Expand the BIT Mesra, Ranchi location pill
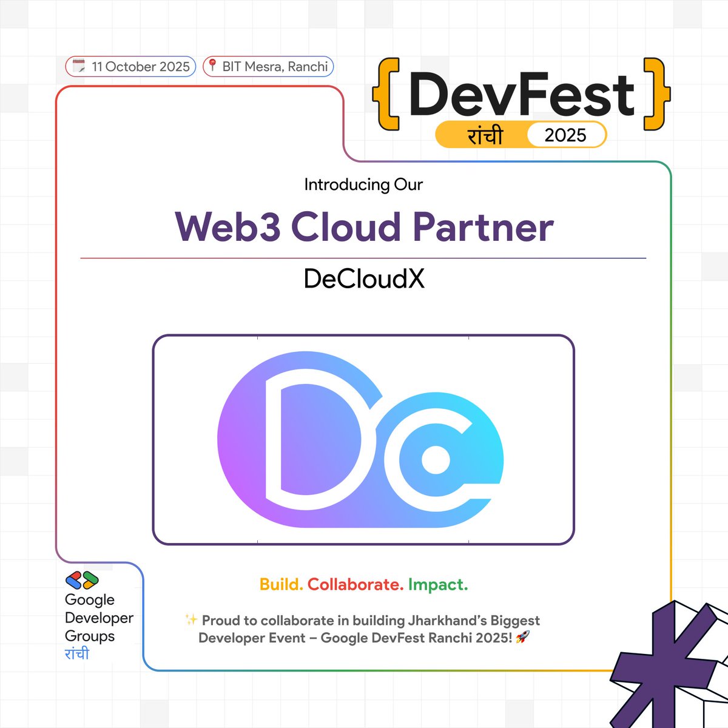This screenshot has width=728, height=728. click(x=267, y=66)
